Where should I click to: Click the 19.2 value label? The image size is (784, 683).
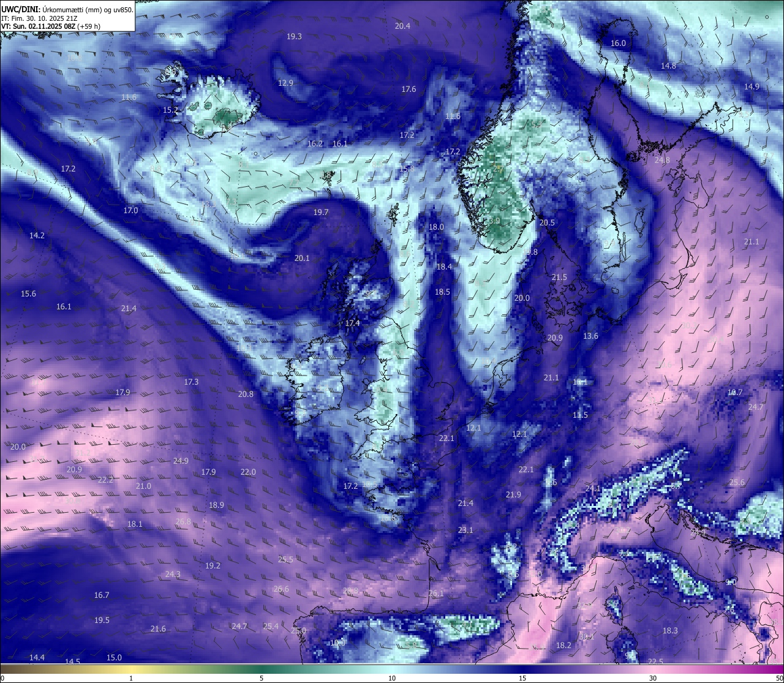[x=213, y=566]
